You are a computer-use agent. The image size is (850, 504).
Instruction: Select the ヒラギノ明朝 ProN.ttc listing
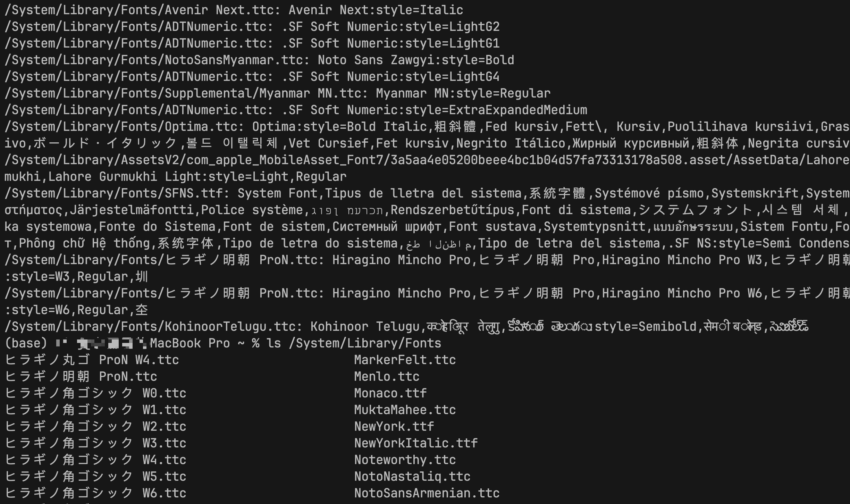click(81, 377)
